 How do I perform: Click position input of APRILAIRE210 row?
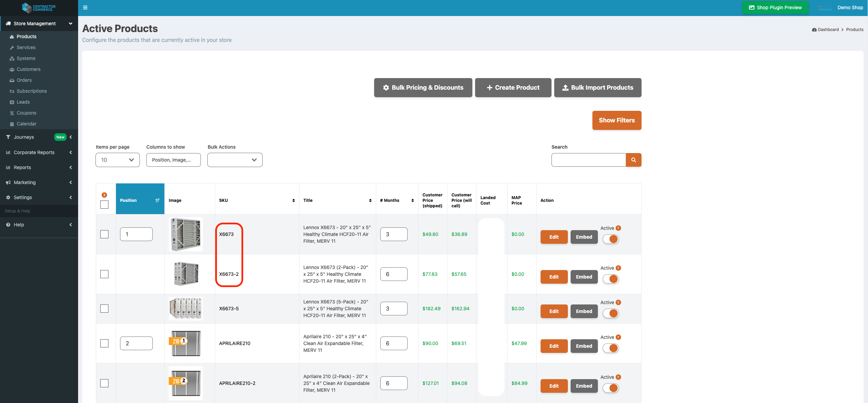pos(136,343)
